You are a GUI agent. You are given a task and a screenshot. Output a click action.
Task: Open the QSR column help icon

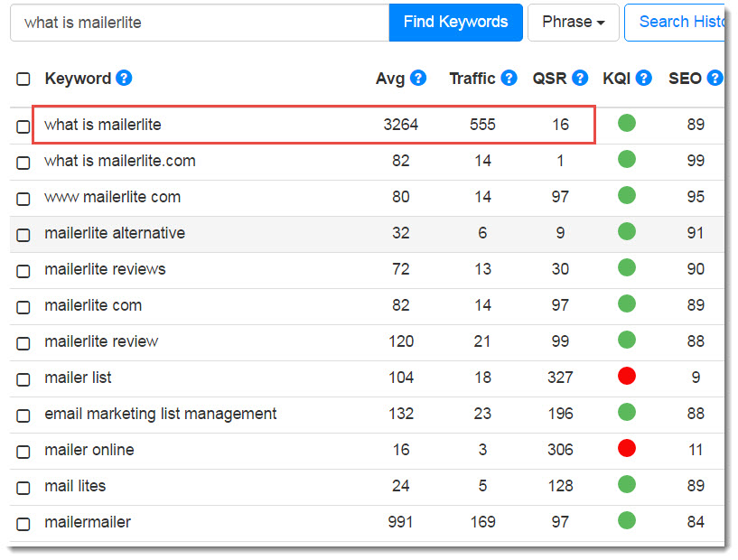580,78
